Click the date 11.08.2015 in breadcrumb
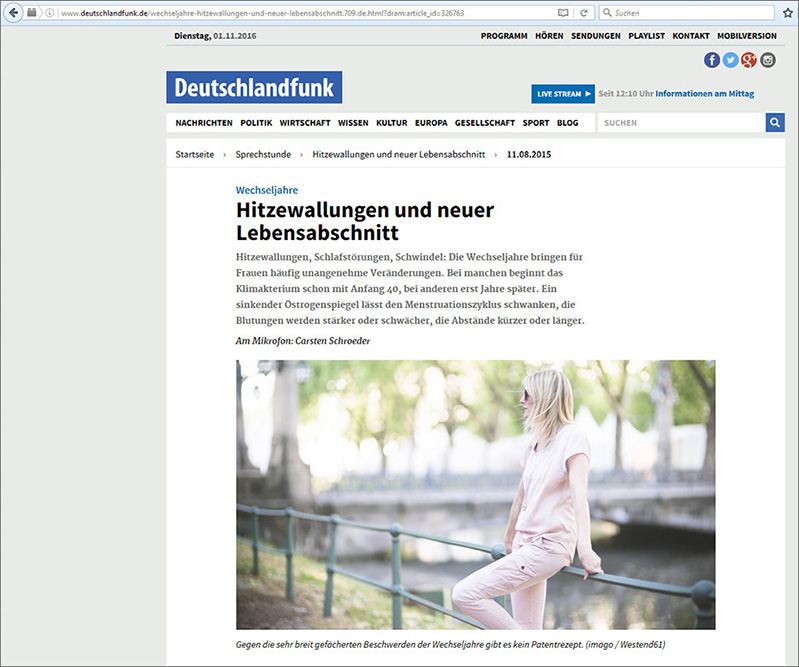This screenshot has width=799, height=667. coord(529,154)
